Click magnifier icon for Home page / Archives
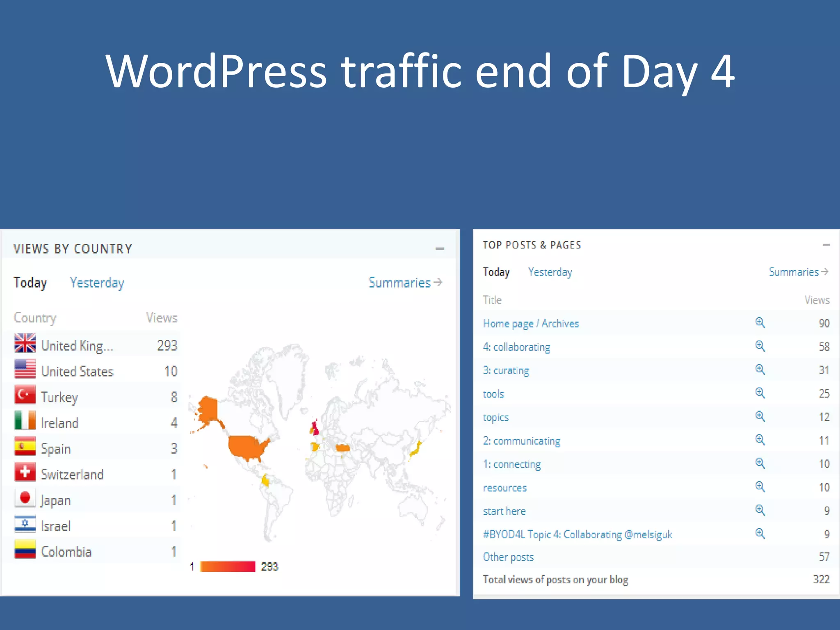This screenshot has height=630, width=840. click(x=760, y=323)
